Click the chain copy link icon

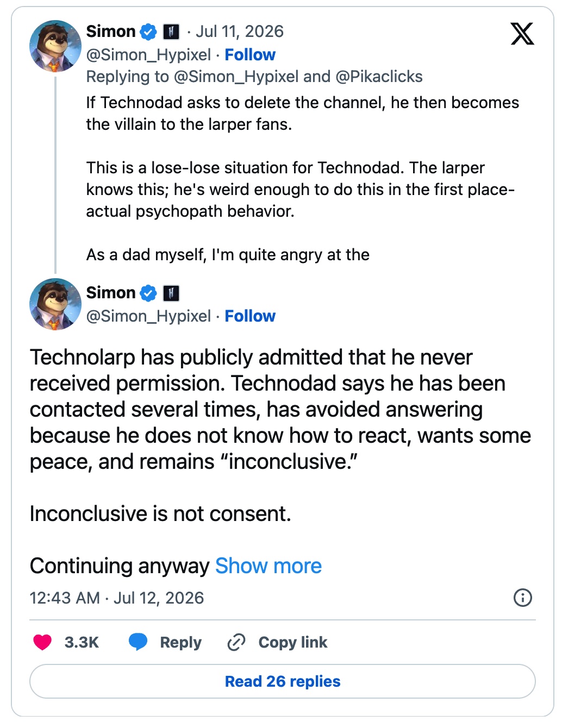[236, 642]
